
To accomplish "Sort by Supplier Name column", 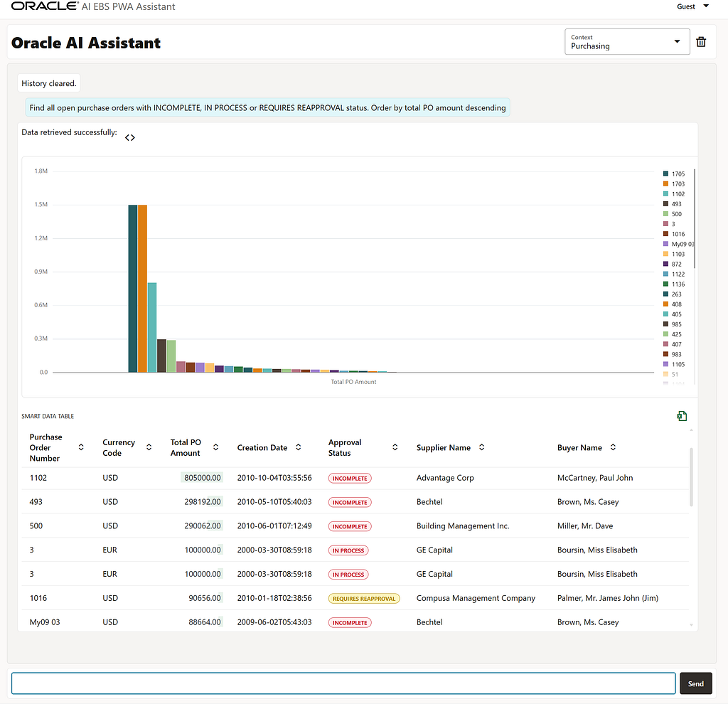I will [x=482, y=447].
